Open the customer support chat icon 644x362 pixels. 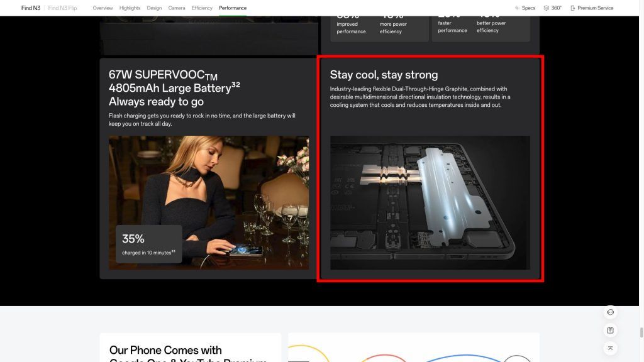[x=610, y=312]
